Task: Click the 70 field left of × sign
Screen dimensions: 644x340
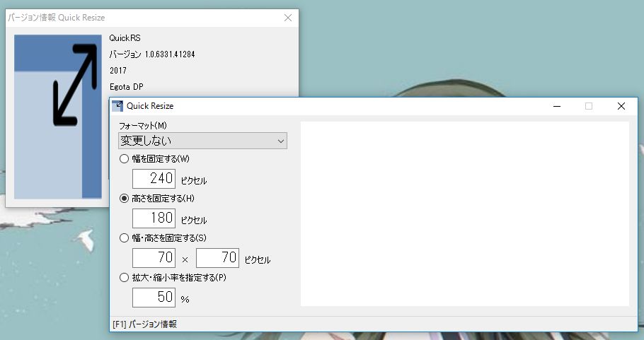Action: pyautogui.click(x=154, y=258)
